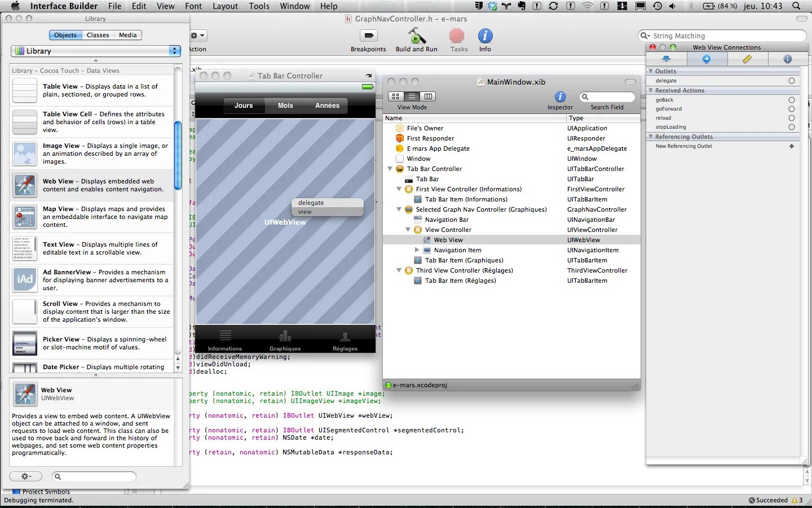Select the Identity inspector info icon

click(788, 59)
